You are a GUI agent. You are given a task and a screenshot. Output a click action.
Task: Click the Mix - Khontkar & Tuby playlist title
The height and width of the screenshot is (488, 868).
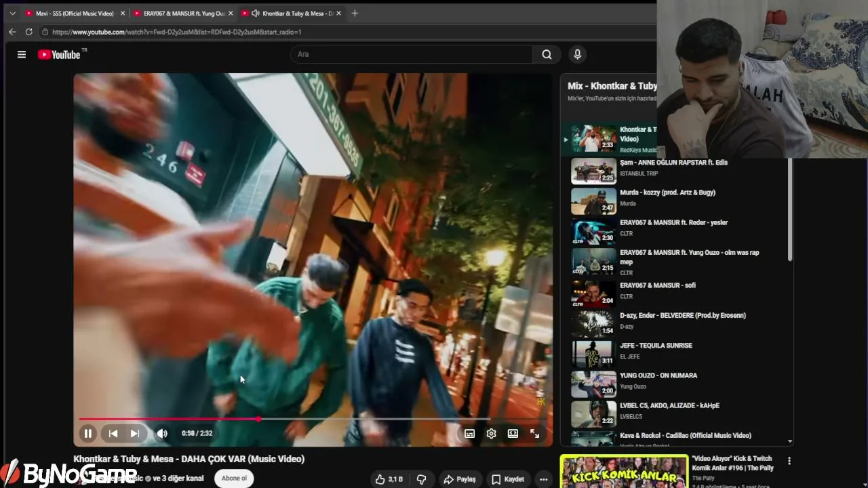[x=612, y=86]
